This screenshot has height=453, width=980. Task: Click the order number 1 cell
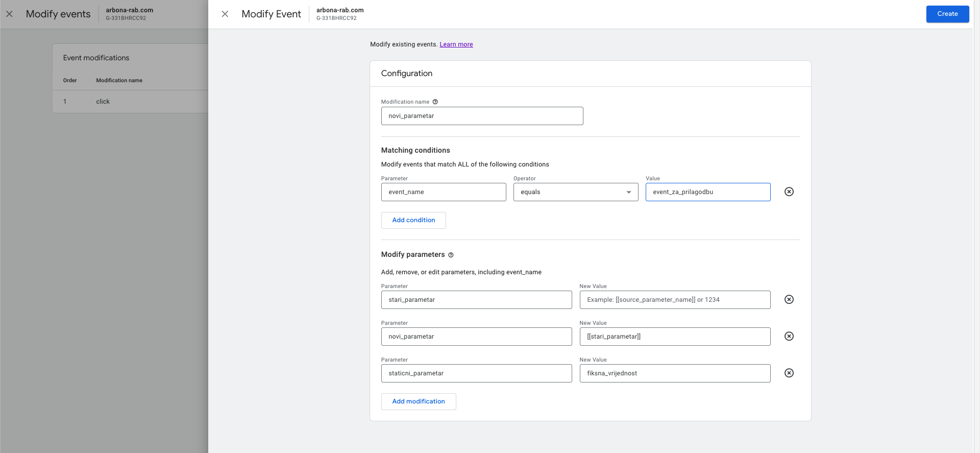[65, 102]
